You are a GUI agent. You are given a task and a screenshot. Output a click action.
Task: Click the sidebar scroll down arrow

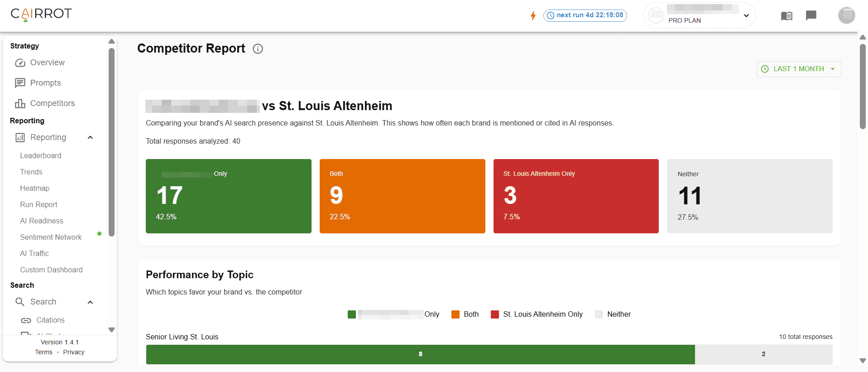tap(111, 330)
